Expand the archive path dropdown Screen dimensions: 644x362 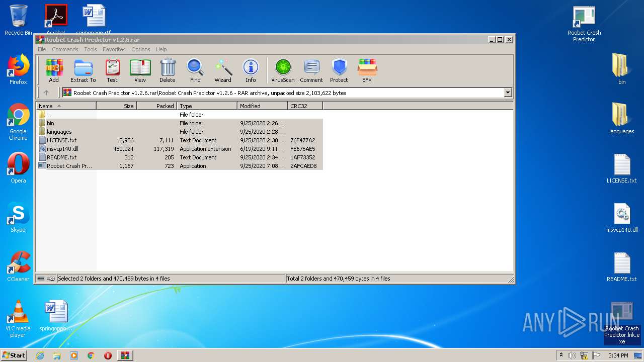[x=508, y=93]
